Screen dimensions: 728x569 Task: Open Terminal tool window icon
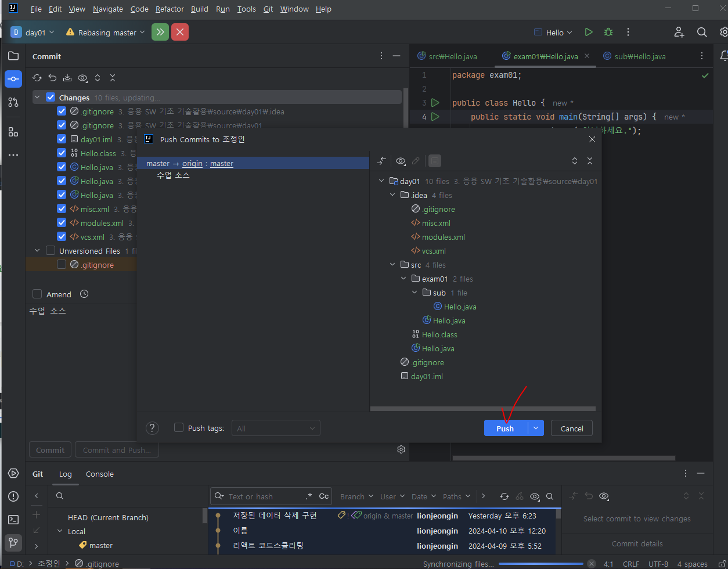pos(13,520)
